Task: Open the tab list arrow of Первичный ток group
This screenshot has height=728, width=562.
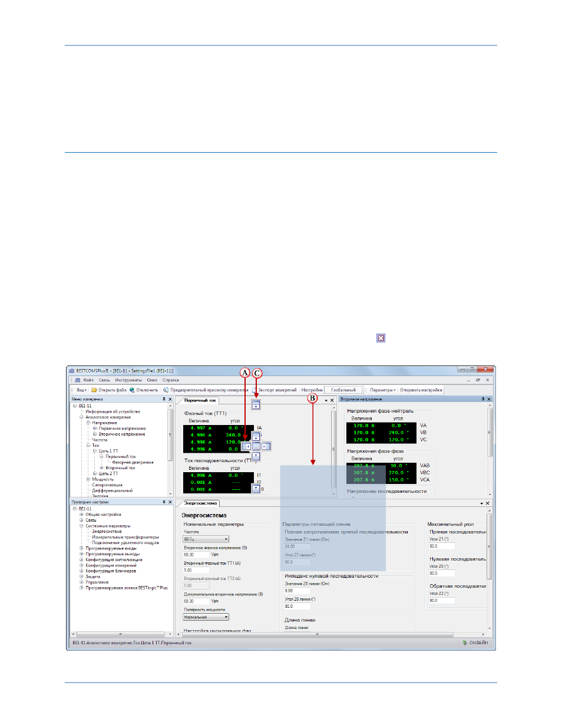Action: 326,401
